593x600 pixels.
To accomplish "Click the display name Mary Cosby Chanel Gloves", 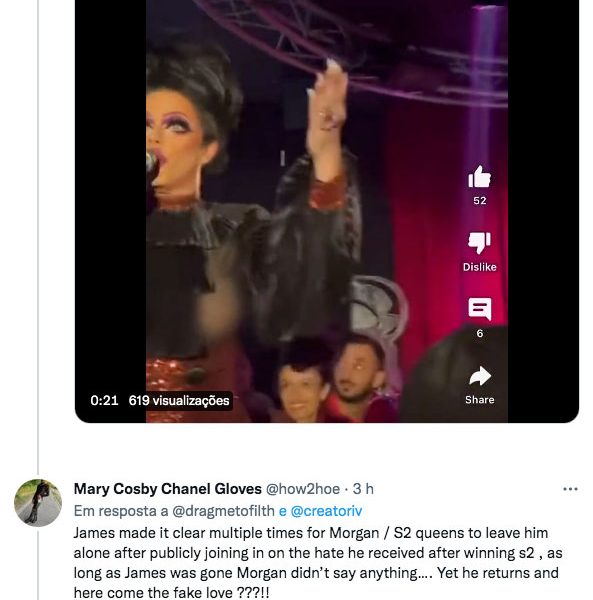I will pyautogui.click(x=168, y=489).
